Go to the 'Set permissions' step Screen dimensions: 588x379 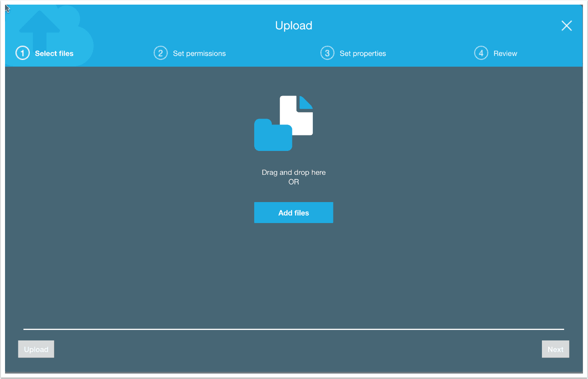[199, 54]
